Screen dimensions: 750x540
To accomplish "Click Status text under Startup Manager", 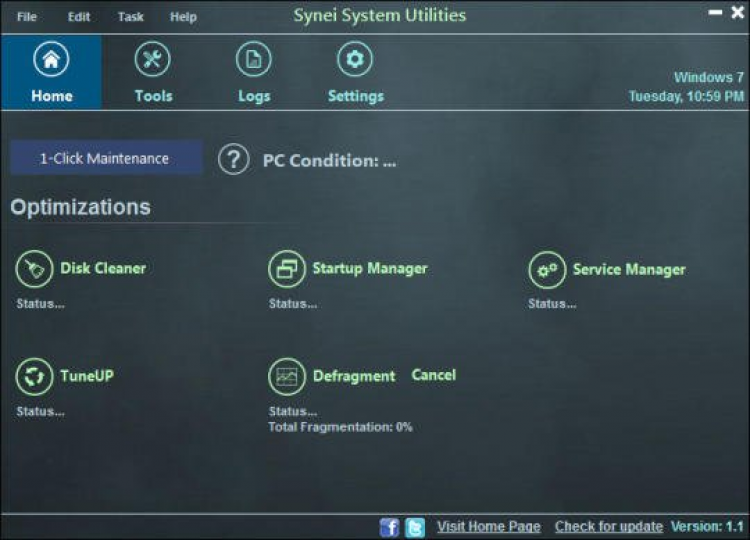I will pyautogui.click(x=293, y=304).
